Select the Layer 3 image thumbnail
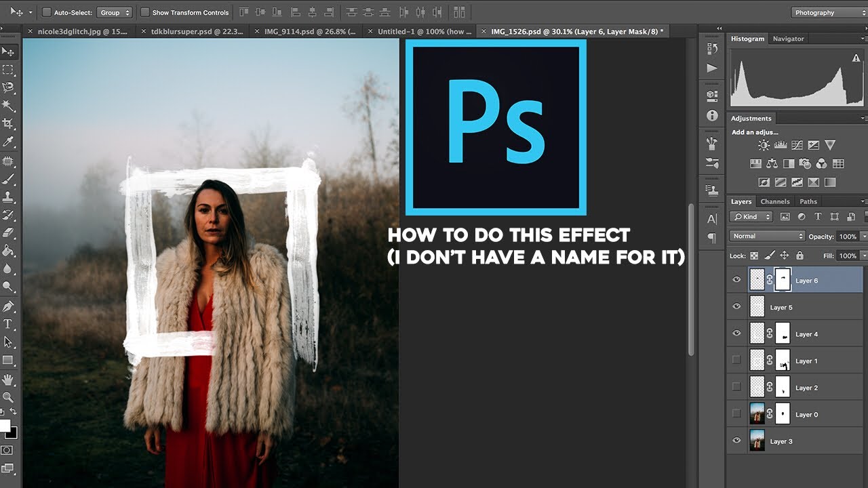 pyautogui.click(x=757, y=441)
